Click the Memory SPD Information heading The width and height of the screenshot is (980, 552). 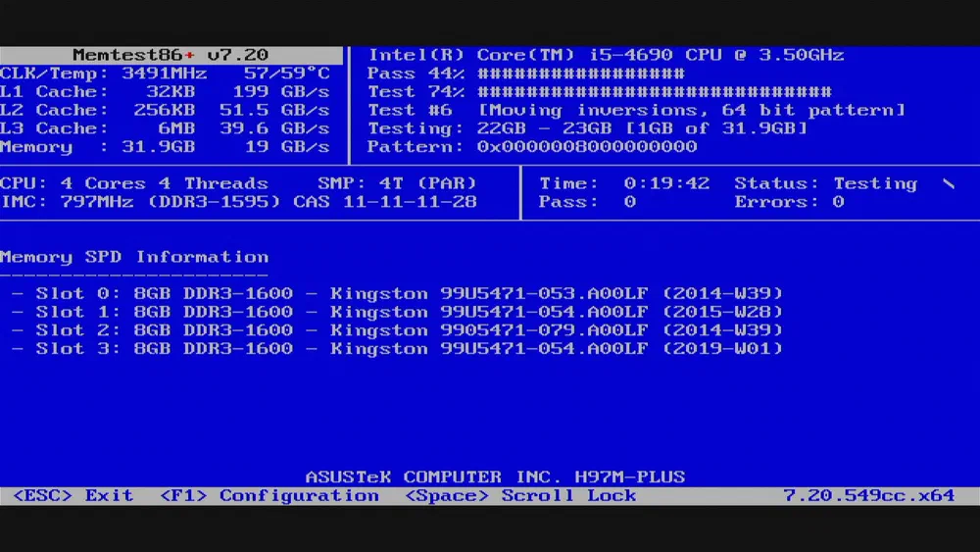(134, 257)
